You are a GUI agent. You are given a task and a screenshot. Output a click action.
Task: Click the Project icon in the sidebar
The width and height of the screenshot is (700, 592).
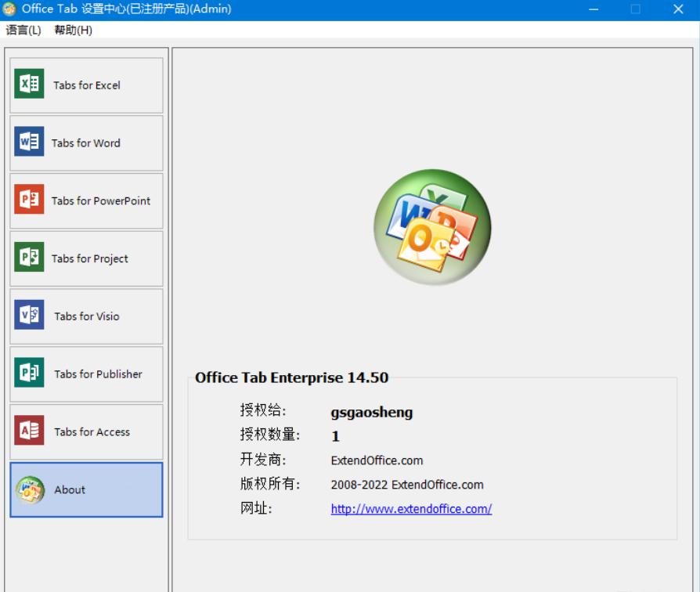29,257
